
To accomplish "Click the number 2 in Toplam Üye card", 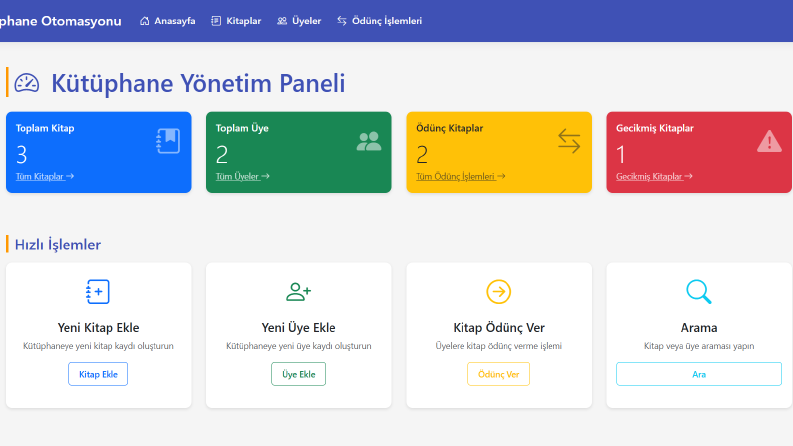I will coord(222,155).
